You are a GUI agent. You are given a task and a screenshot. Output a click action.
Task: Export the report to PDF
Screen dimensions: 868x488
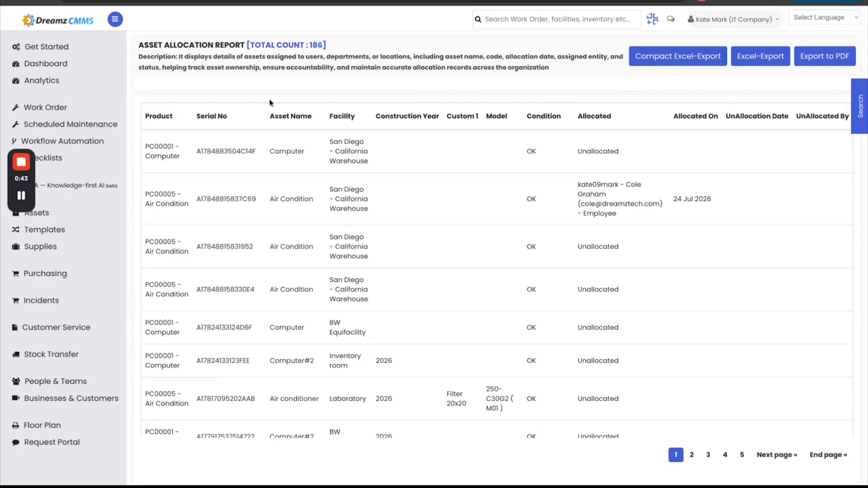click(x=825, y=56)
